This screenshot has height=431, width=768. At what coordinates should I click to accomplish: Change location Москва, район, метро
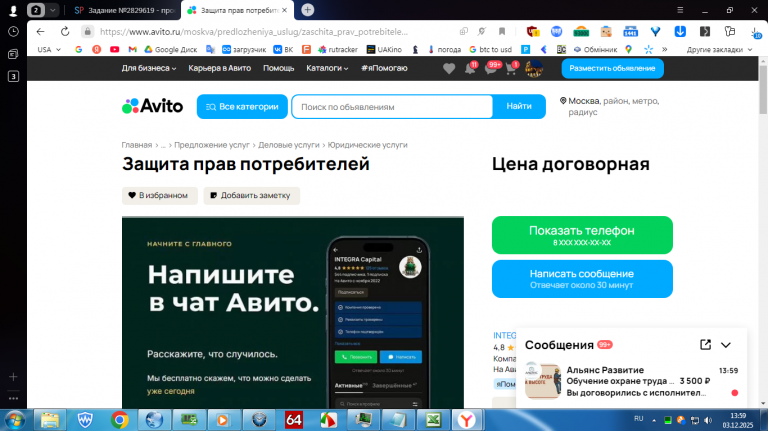[x=609, y=106]
